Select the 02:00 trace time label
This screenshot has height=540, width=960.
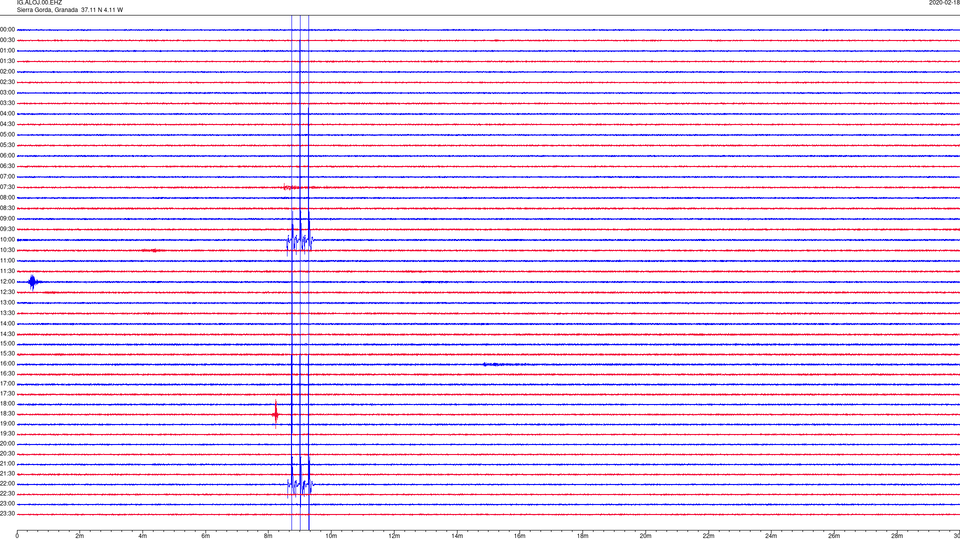coord(7,71)
